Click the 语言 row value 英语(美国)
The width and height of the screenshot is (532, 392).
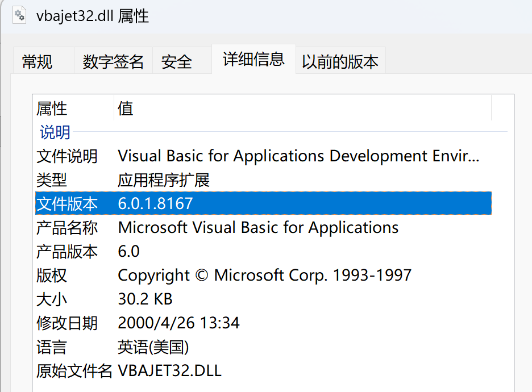[x=153, y=347]
